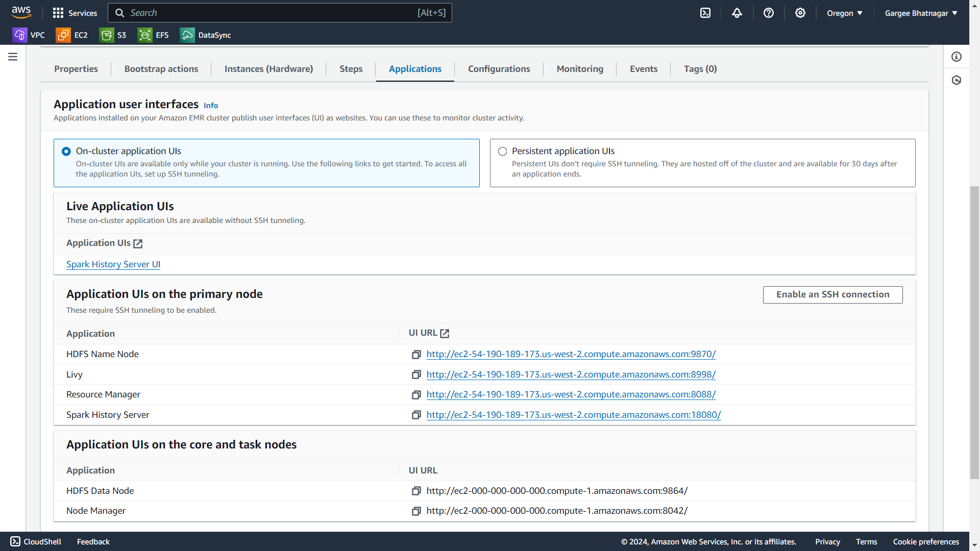The width and height of the screenshot is (980, 551).
Task: Select On-cluster application UIs option
Action: click(x=66, y=152)
